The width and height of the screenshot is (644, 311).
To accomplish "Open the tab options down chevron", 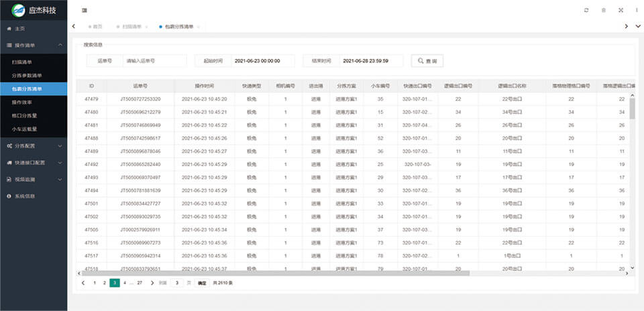I will coord(638,26).
